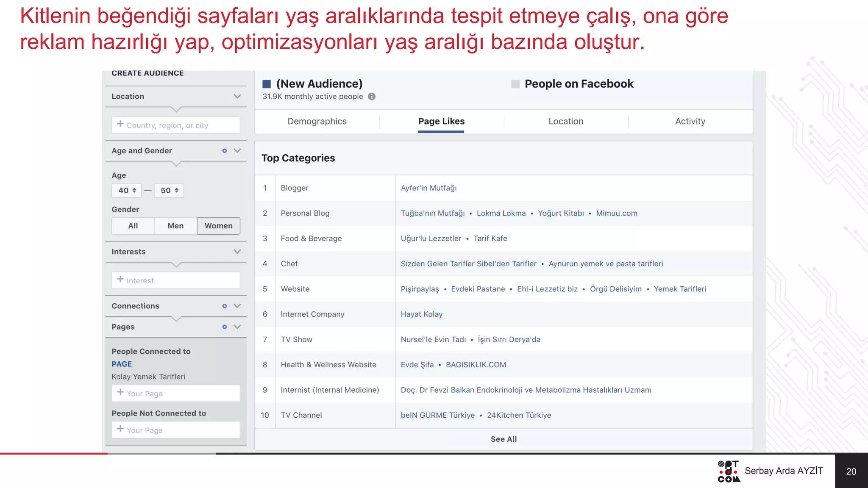868x488 pixels.
Task: Click the Top Categories heading
Action: [298, 158]
